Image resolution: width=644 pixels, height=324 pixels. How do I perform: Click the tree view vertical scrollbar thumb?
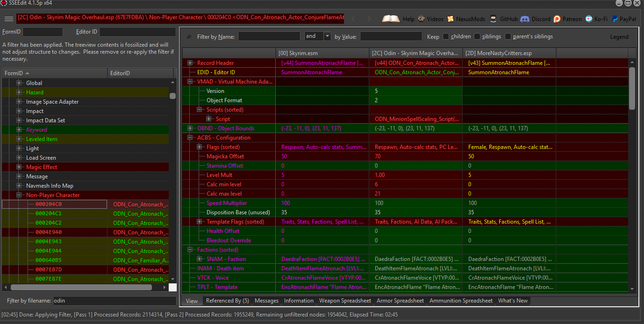172,96
